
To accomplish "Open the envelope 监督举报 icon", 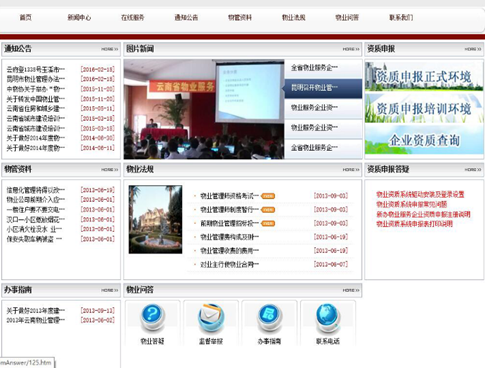I will (x=211, y=318).
